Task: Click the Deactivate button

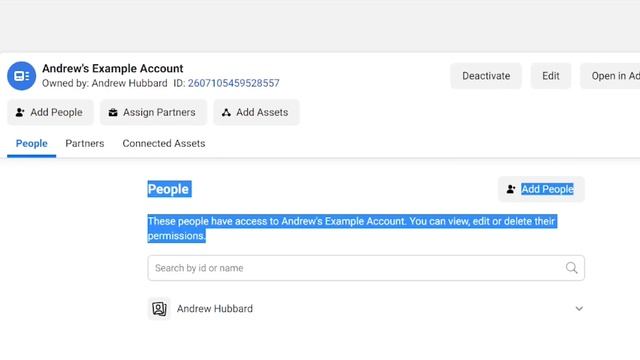Action: click(x=486, y=76)
